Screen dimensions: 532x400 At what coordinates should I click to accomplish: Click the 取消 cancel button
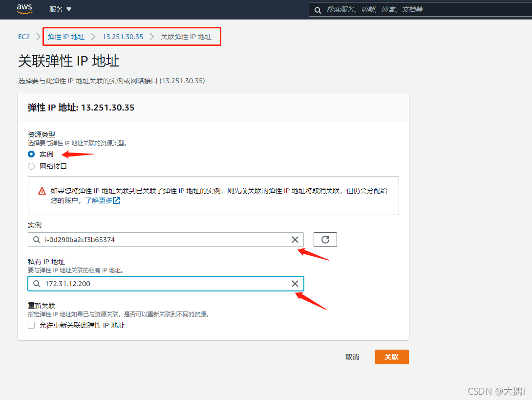pos(352,357)
